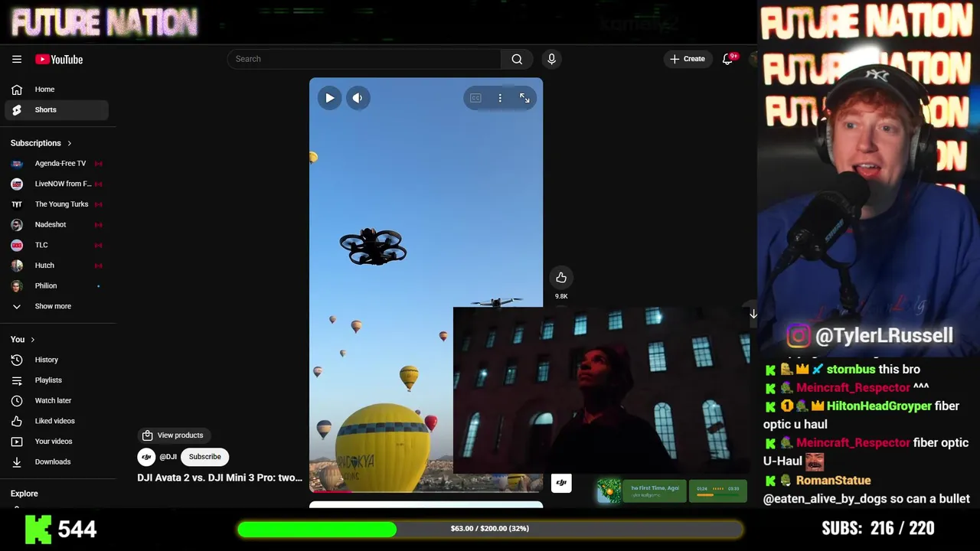Click the Watch later clock icon

(x=17, y=400)
